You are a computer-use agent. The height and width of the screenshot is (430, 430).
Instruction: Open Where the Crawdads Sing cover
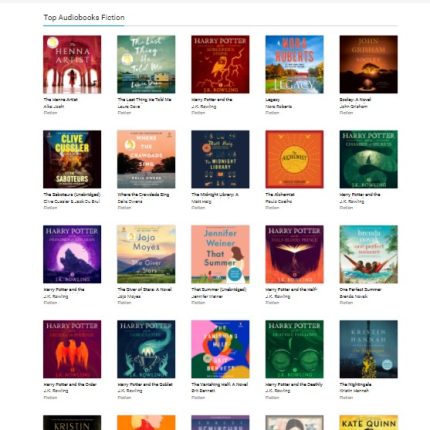(x=146, y=159)
